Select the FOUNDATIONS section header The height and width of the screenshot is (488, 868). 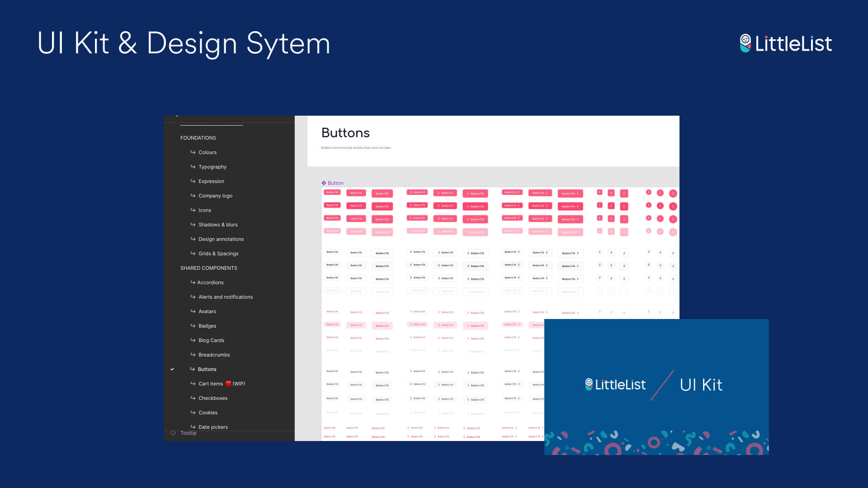[198, 138]
